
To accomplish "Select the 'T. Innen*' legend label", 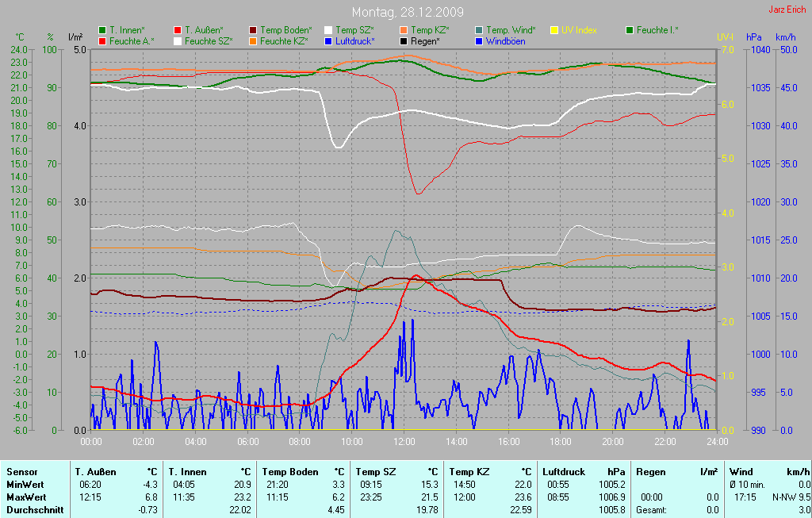I will [127, 30].
